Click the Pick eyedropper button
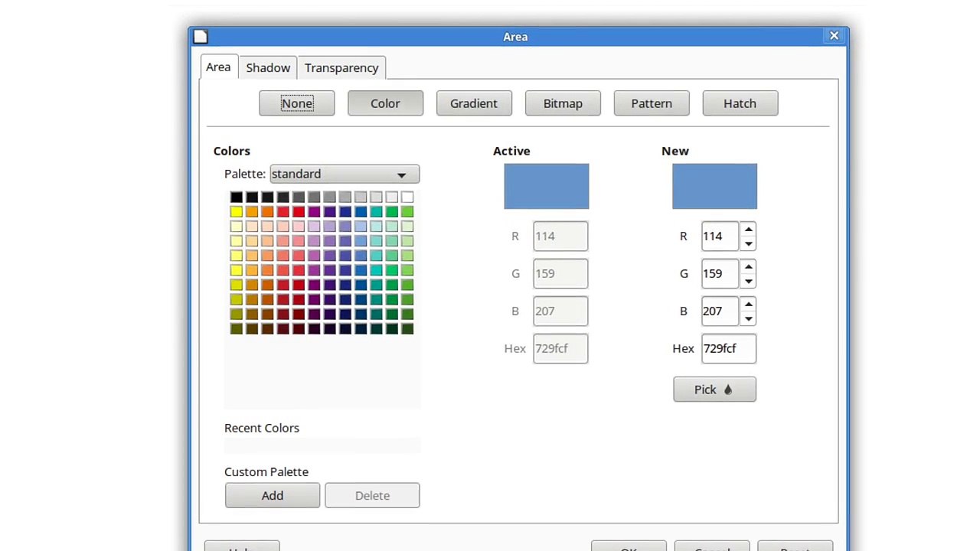 click(x=714, y=390)
